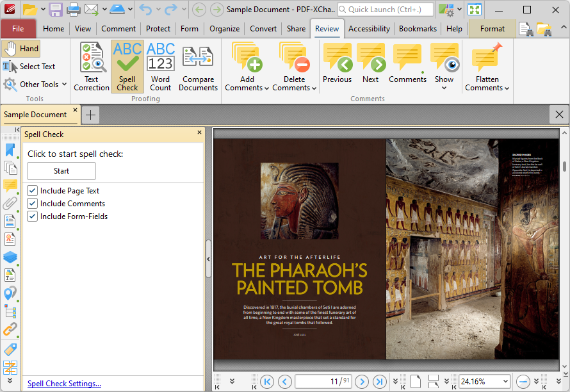Open the Comments pane button

point(407,63)
